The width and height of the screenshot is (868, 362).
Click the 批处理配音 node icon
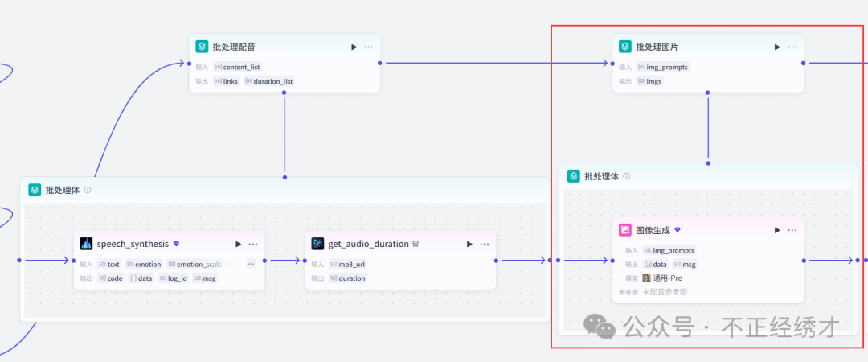(202, 47)
